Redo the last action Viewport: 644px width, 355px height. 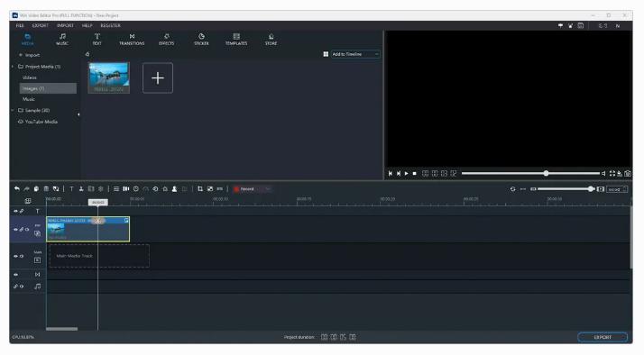coord(27,189)
